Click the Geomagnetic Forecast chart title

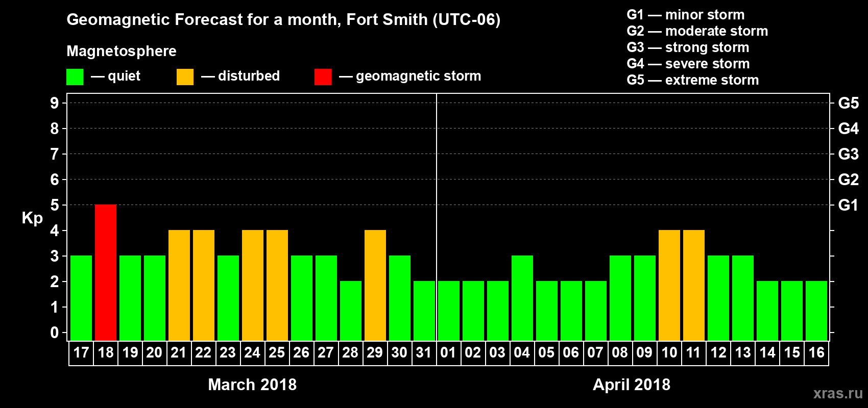283,19
